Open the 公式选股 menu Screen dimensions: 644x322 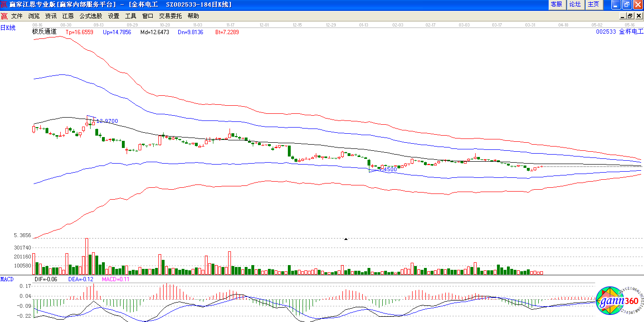click(x=91, y=16)
